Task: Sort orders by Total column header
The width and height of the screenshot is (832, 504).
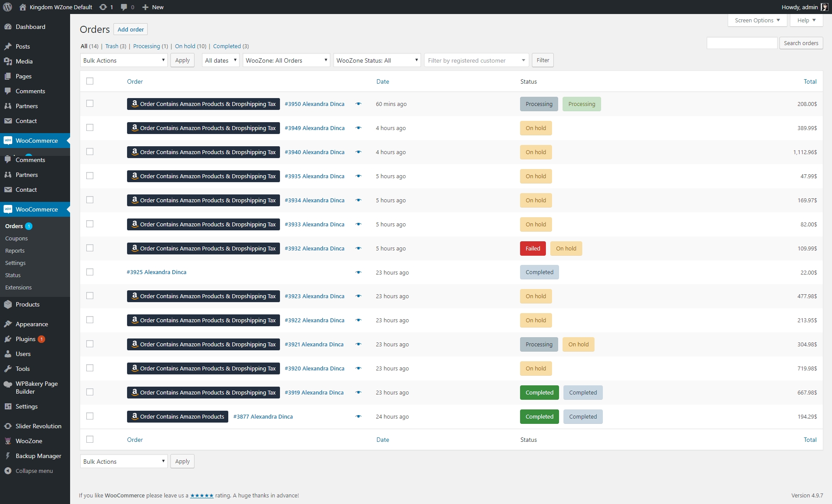Action: (810, 81)
